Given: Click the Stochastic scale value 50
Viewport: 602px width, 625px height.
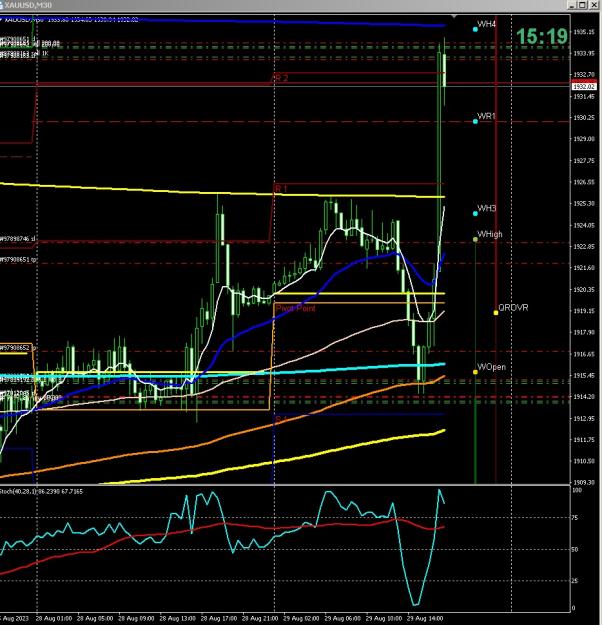Looking at the screenshot, I should 575,549.
